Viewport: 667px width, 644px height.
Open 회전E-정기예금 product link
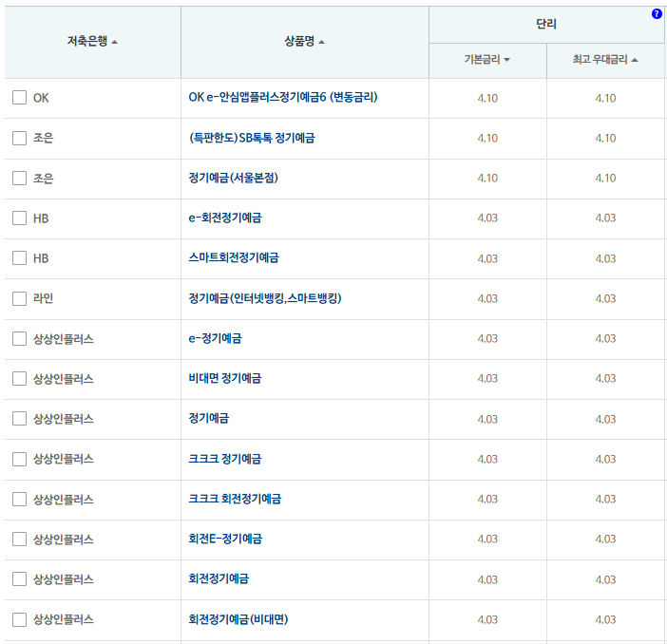point(225,539)
